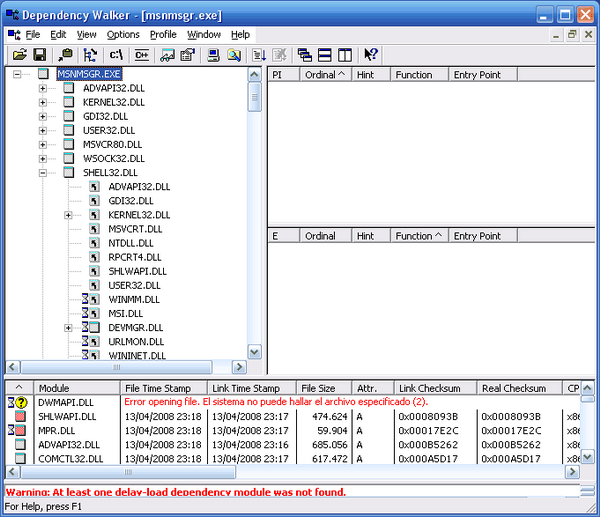Select MSVCRT.DLL in the tree
The height and width of the screenshot is (517, 600).
tap(135, 229)
